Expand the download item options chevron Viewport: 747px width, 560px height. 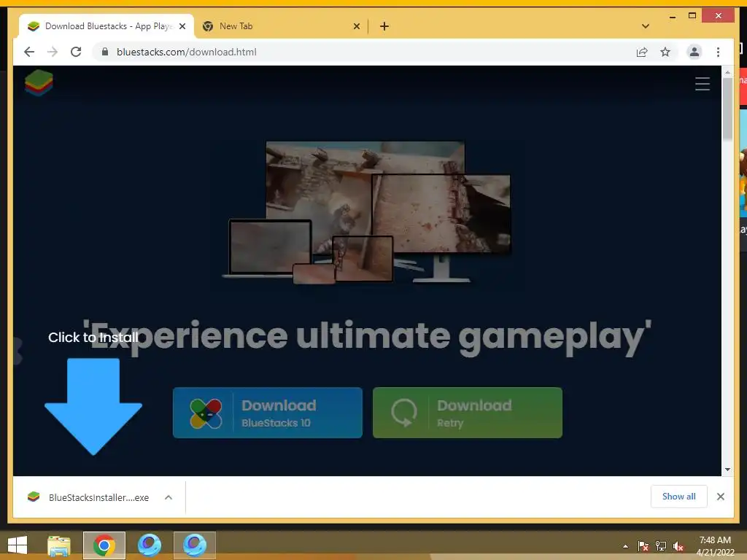169,497
